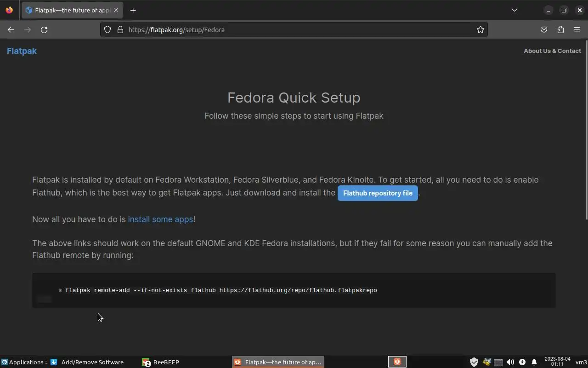This screenshot has width=588, height=368.
Task: Open the power manager lightning tray icon
Action: pyautogui.click(x=522, y=362)
